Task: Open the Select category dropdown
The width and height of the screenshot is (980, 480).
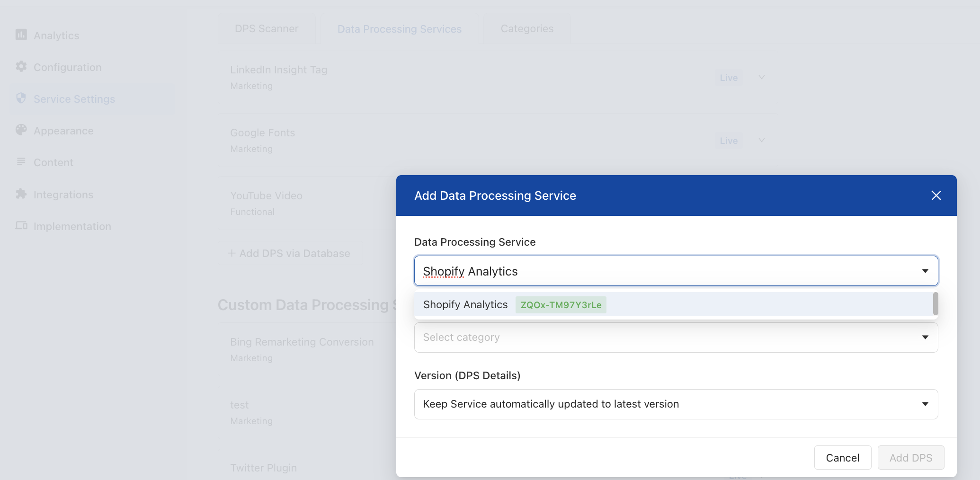Action: point(676,338)
